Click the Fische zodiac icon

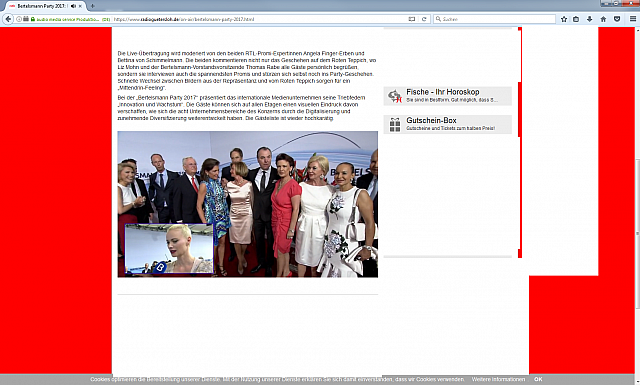395,96
